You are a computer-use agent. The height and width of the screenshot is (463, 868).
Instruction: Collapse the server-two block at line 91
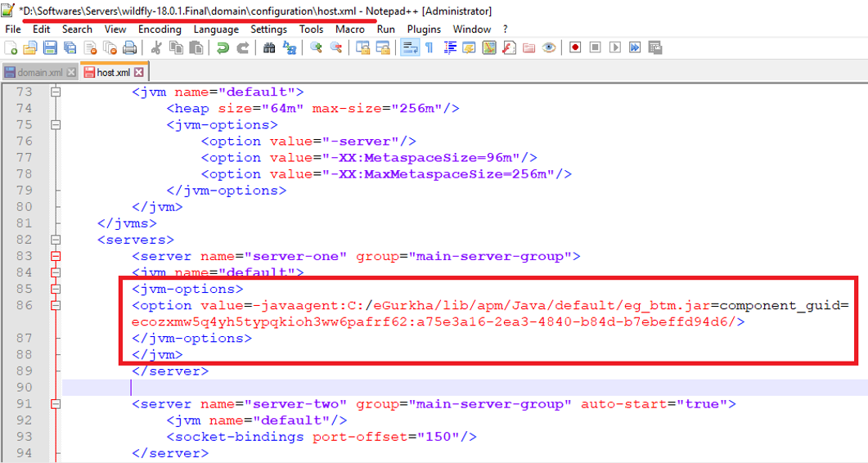pos(56,404)
